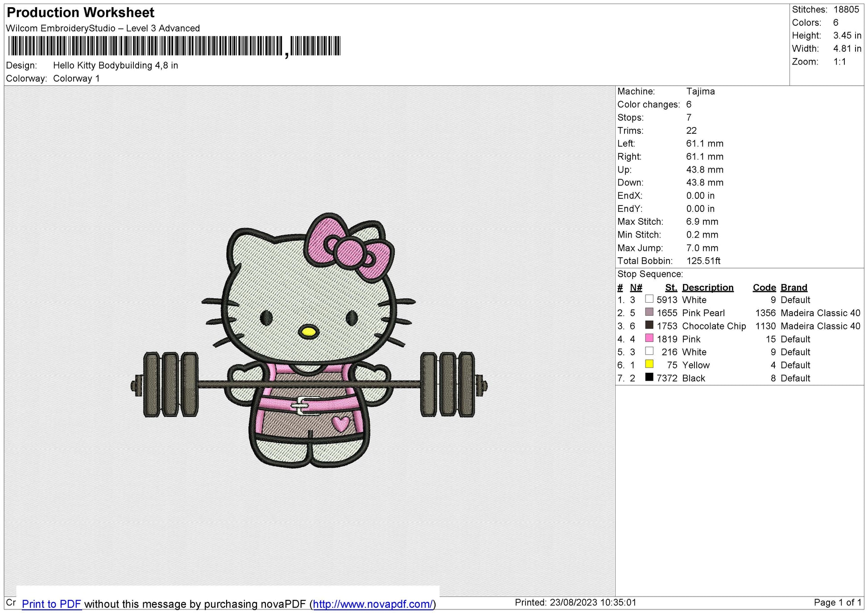Select the Black color swatch in row 7
Image resolution: width=868 pixels, height=613 pixels.
649,378
